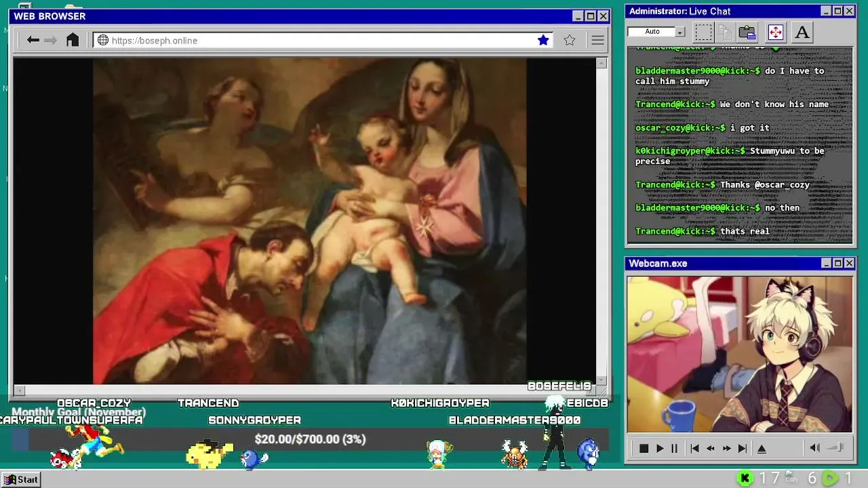Click the browser scroll down arrow
868x488 pixels.
coord(601,381)
